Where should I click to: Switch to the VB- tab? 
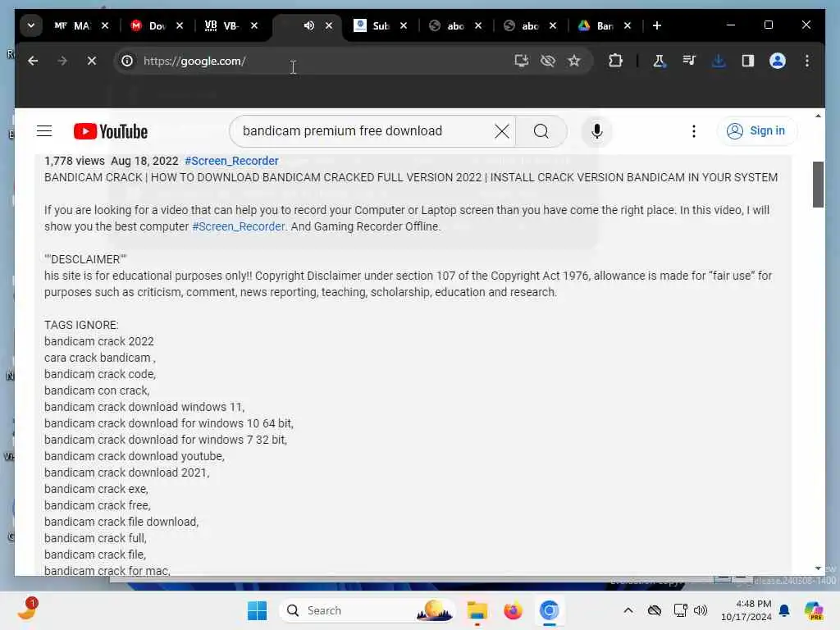pyautogui.click(x=222, y=25)
